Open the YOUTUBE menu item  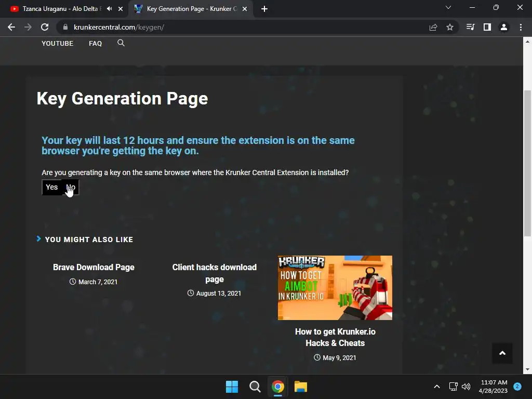pyautogui.click(x=57, y=44)
